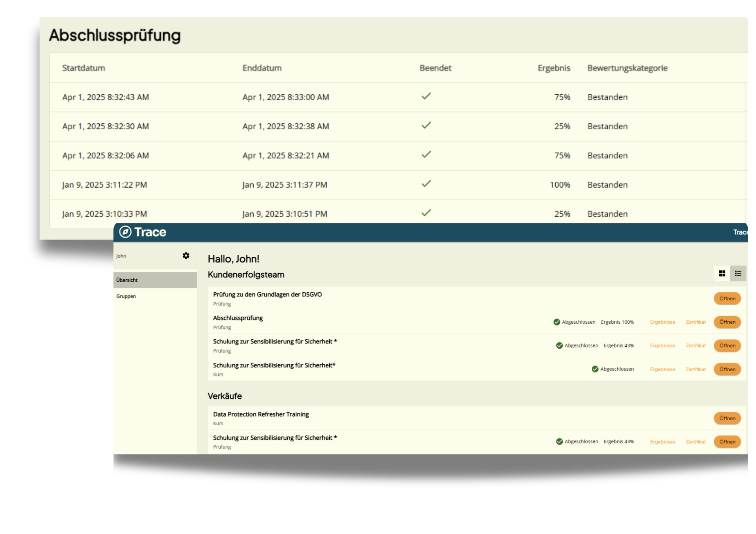Open Gruppen in the sidebar
Viewport: 756px width, 534px height.
[x=126, y=296]
